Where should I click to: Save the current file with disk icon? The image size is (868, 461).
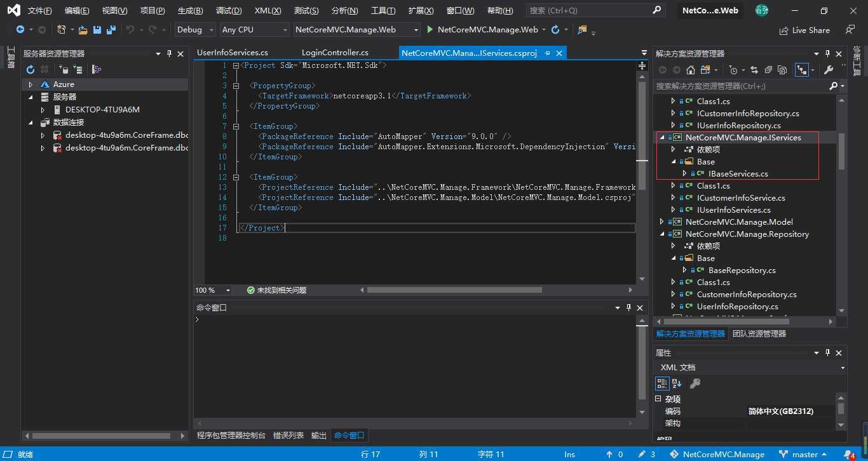tap(97, 30)
